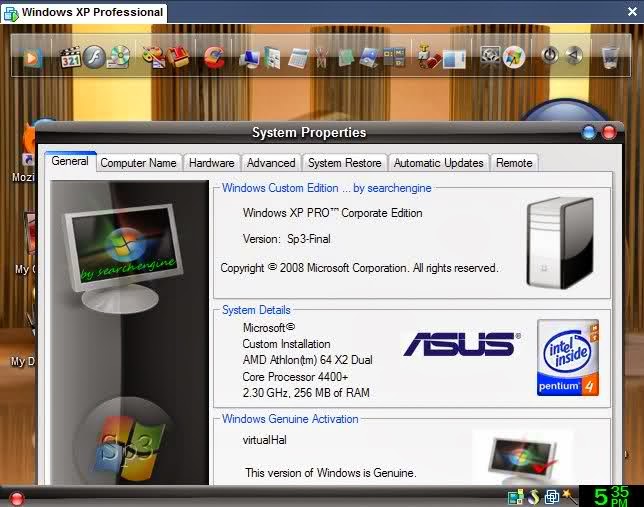Screen dimensions: 644x507
Task: Open the Automatic Updates tab
Action: [438, 163]
